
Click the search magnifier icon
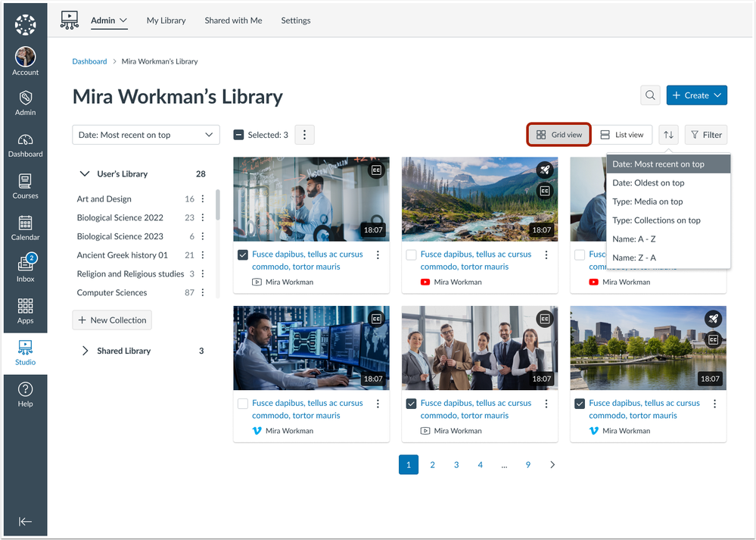(x=649, y=95)
